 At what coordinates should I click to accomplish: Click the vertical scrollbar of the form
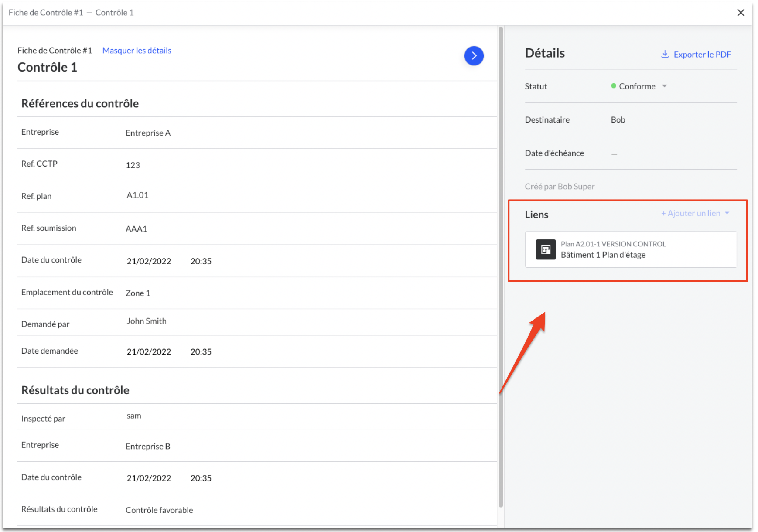[x=501, y=262]
